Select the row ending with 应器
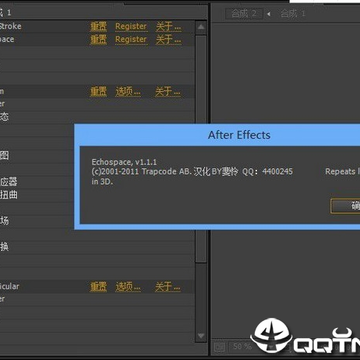This screenshot has width=360, height=360. (97, 182)
